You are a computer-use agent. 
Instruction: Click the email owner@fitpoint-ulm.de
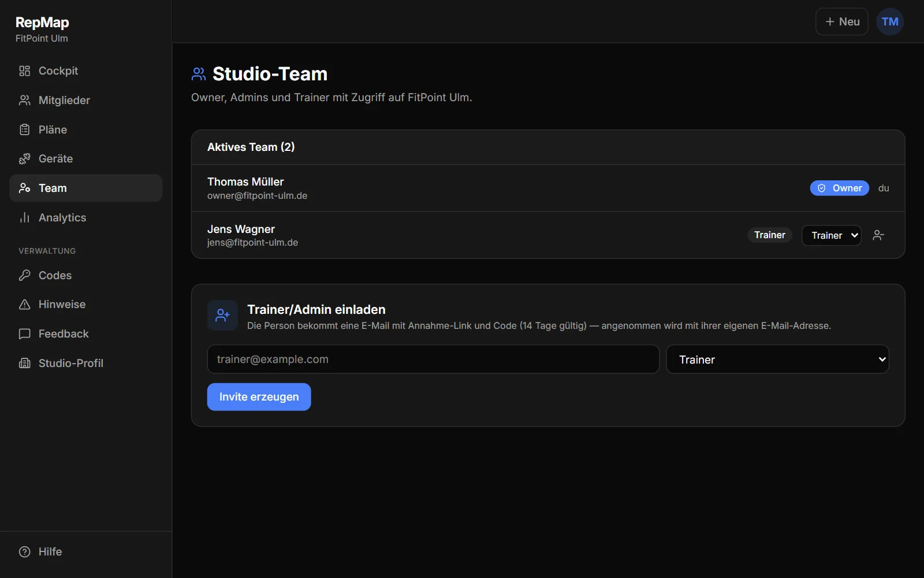(257, 196)
